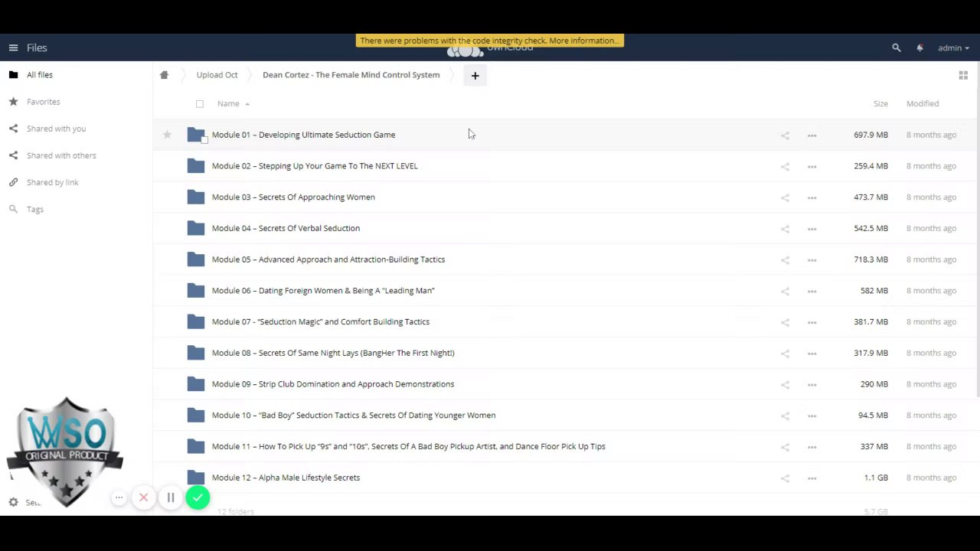
Task: Select the Module 01 folder checkbox
Action: click(x=204, y=140)
